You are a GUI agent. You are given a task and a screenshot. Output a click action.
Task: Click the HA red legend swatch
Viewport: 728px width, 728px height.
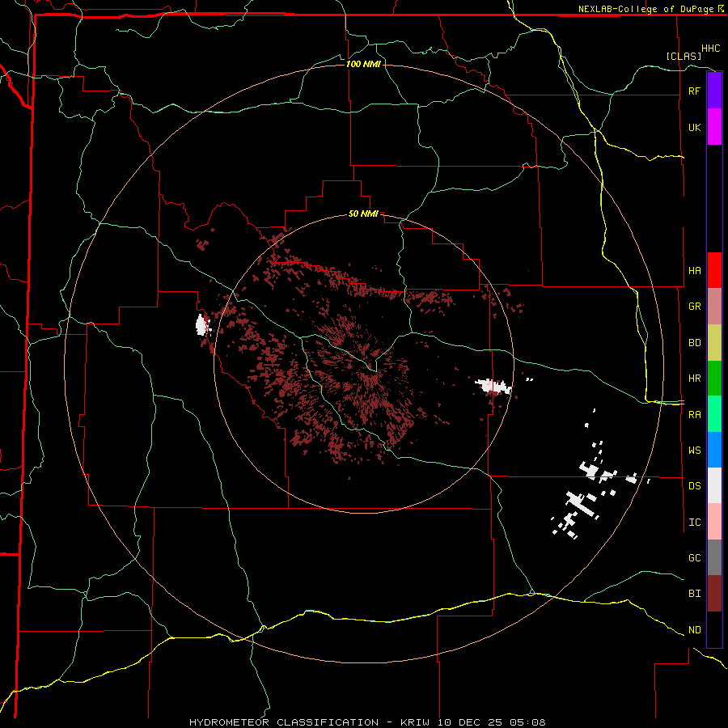[714, 270]
